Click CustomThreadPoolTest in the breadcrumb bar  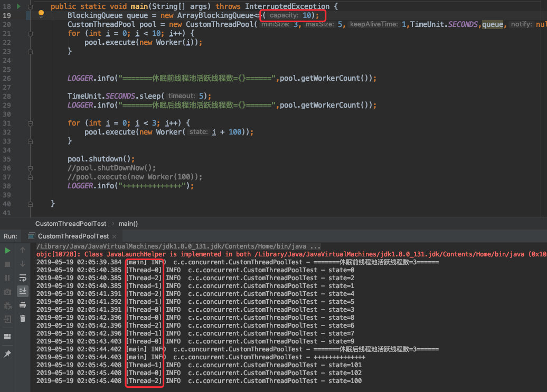coord(70,224)
